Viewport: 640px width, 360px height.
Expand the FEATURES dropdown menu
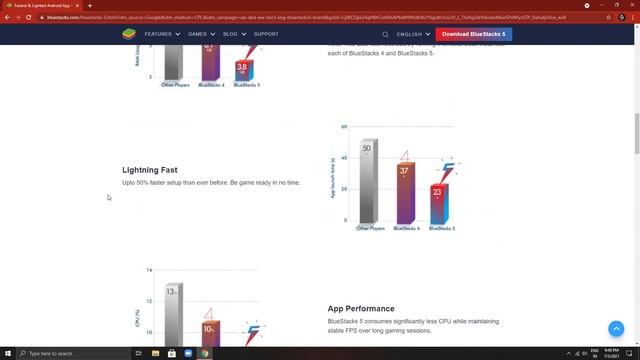[162, 34]
